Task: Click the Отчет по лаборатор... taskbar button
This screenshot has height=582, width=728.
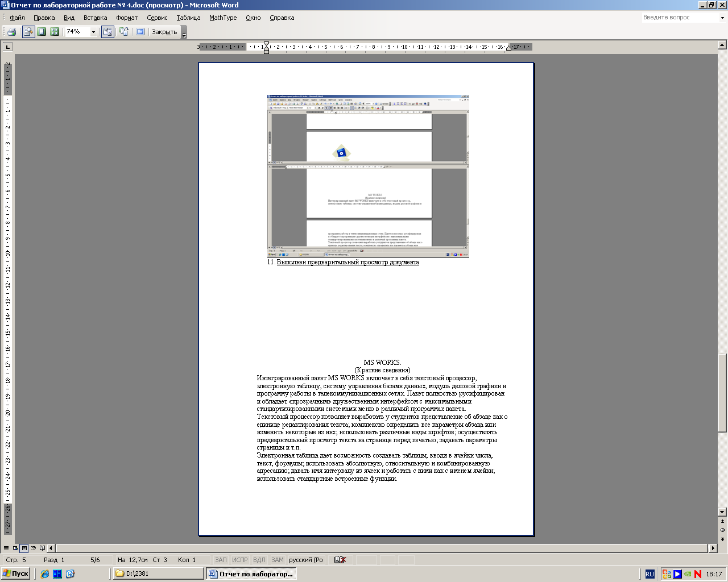Action: 251,574
